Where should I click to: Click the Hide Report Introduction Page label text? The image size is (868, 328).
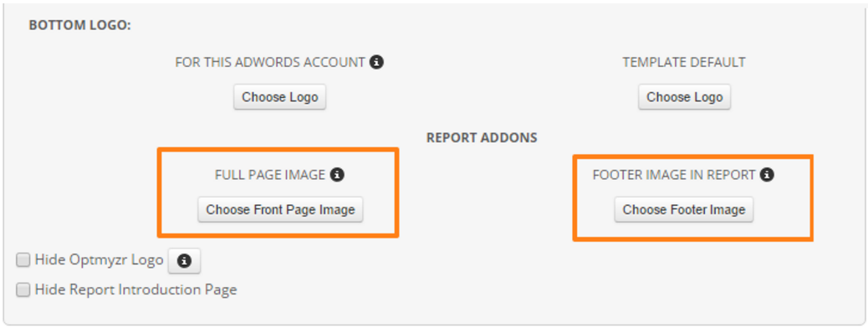tap(135, 290)
